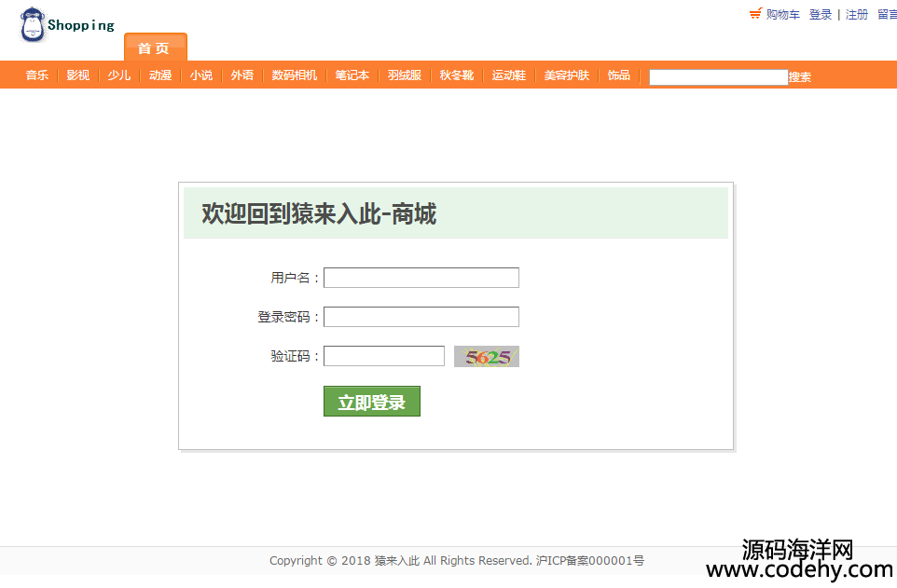The image size is (897, 588).
Task: Focus the search box in orange bar
Action: (719, 77)
